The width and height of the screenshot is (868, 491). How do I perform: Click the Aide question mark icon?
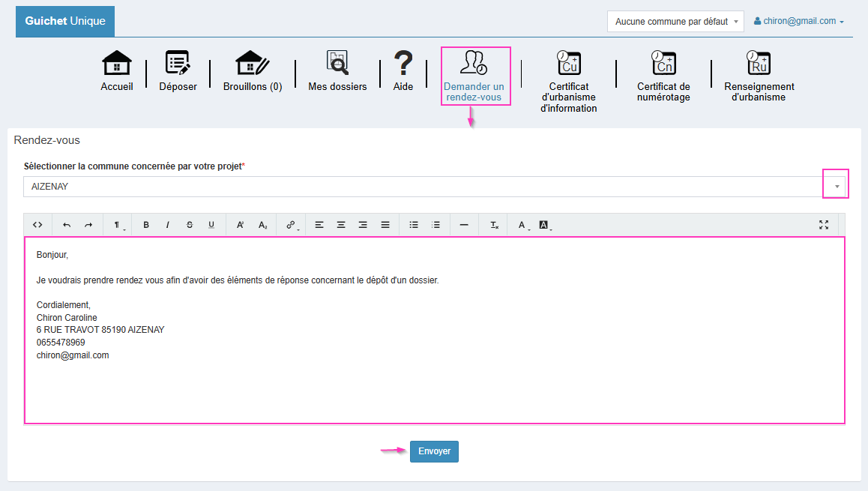403,64
